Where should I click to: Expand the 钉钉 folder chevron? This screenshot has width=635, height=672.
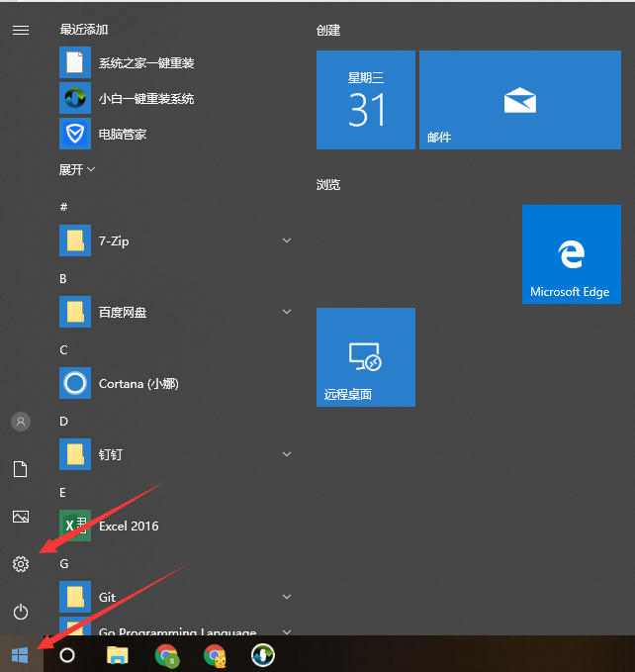click(x=287, y=454)
